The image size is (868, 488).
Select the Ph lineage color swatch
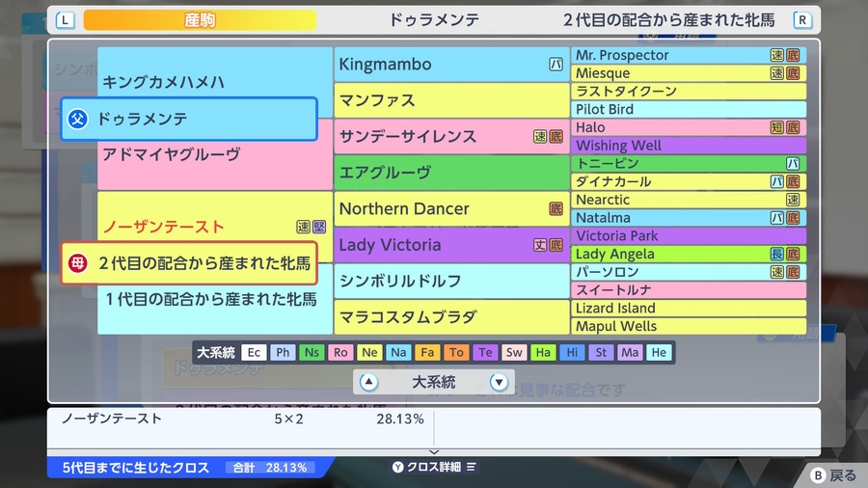coord(283,352)
